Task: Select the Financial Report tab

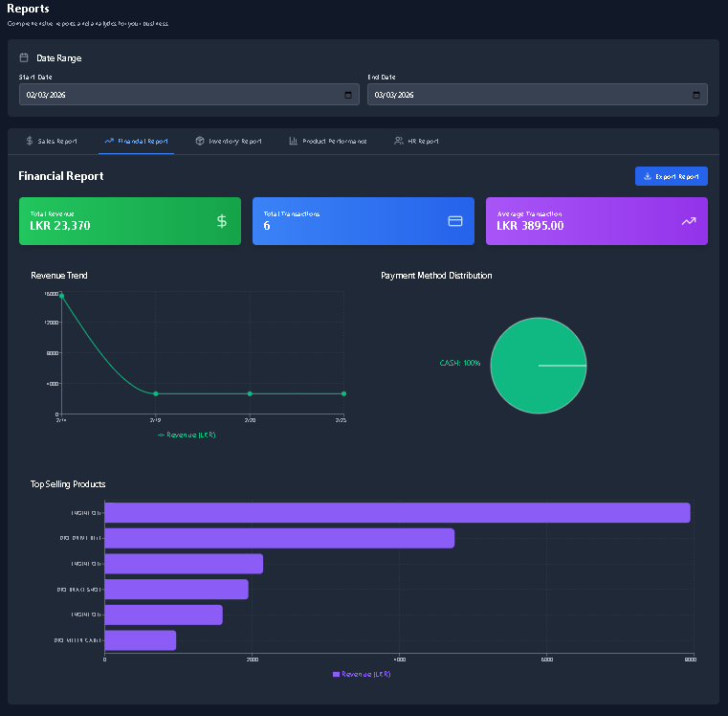Action: coord(137,142)
